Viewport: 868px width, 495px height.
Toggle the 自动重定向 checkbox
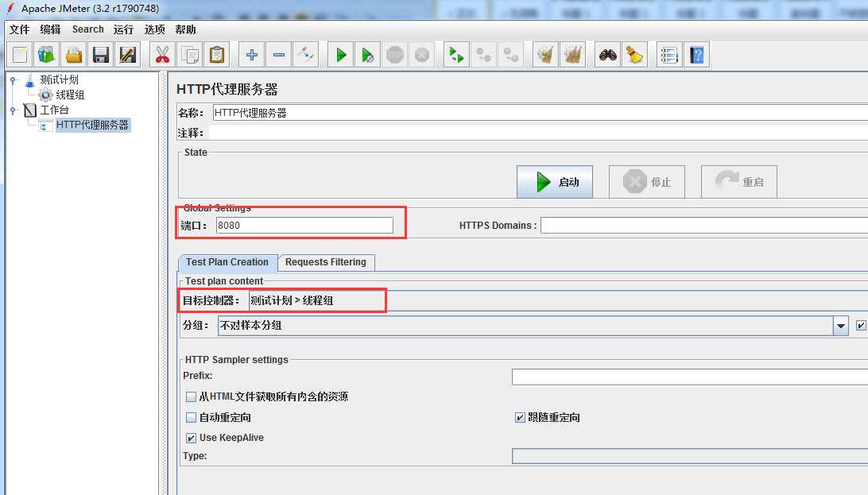pyautogui.click(x=191, y=418)
